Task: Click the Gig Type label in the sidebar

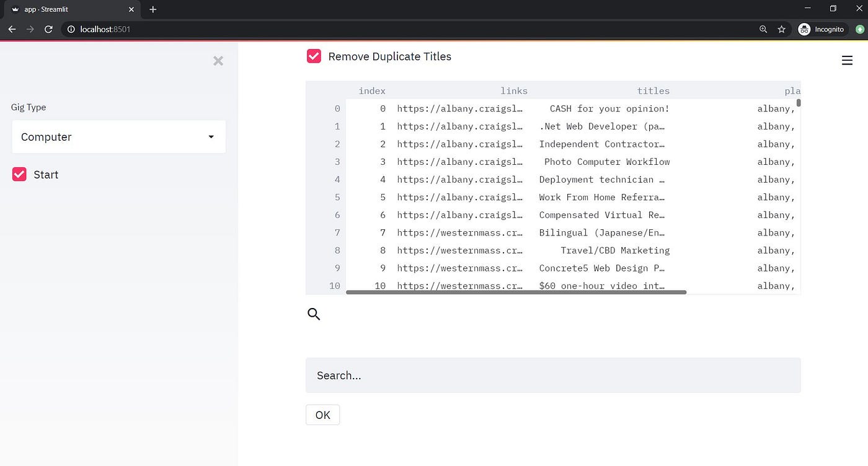Action: (x=29, y=107)
